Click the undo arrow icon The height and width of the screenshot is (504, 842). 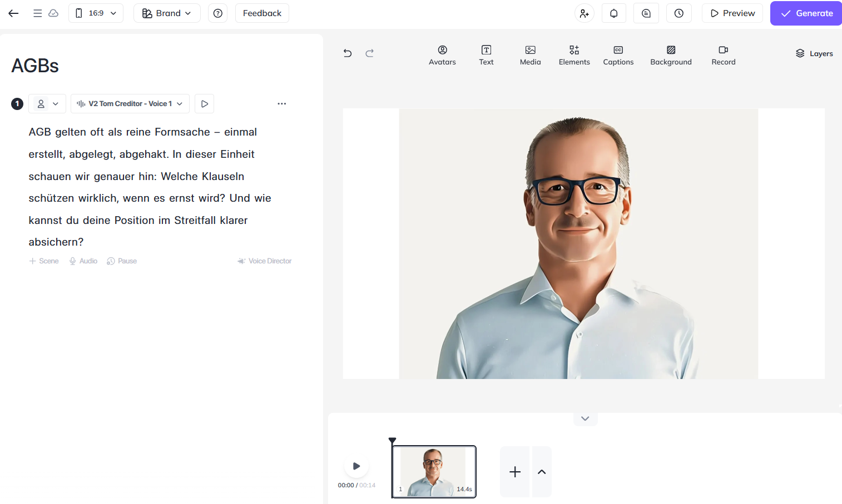(348, 53)
